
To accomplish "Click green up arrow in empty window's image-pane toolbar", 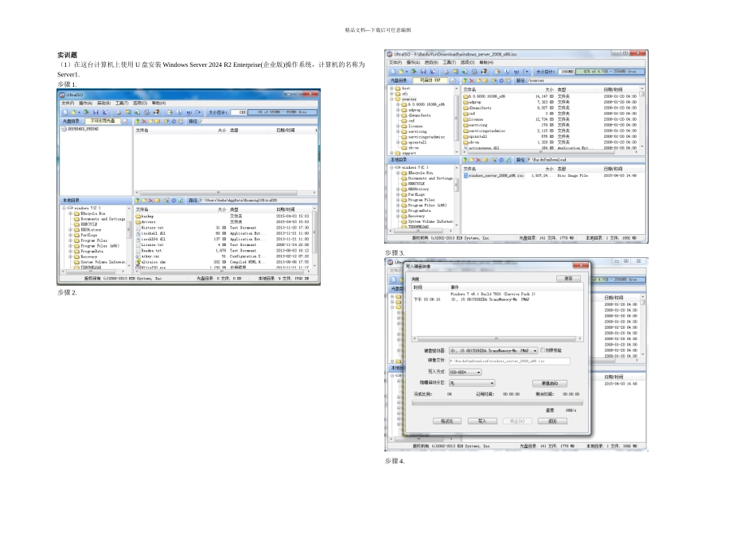I will click(x=138, y=121).
